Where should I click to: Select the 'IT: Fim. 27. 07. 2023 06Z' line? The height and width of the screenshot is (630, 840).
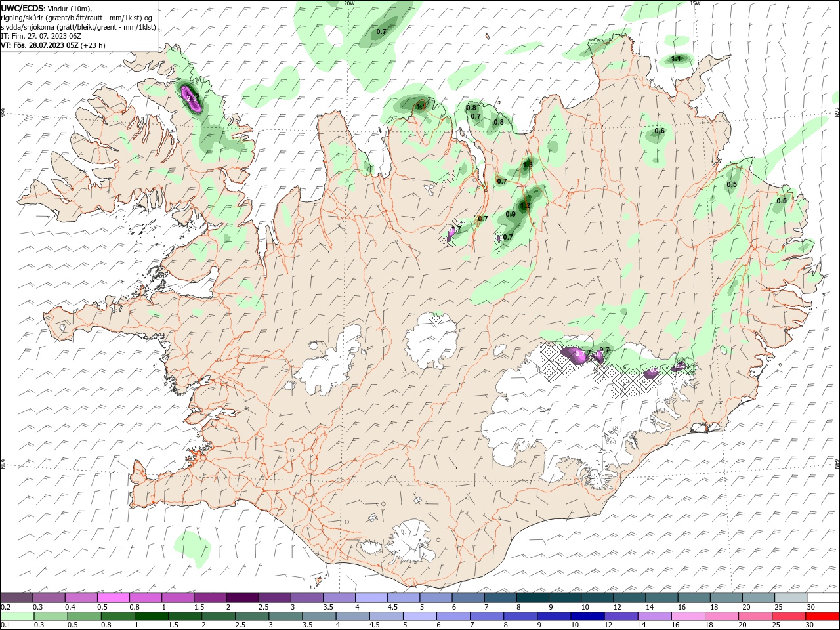(41, 36)
